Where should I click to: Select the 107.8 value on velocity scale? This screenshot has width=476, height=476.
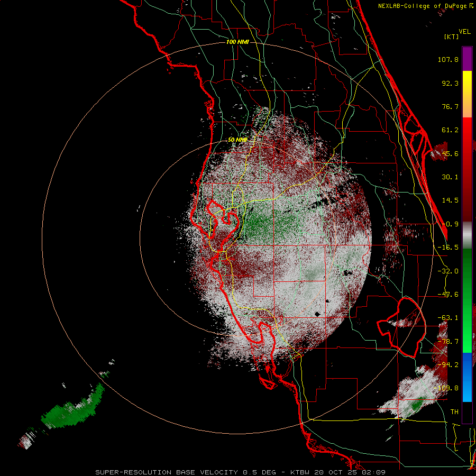point(448,59)
